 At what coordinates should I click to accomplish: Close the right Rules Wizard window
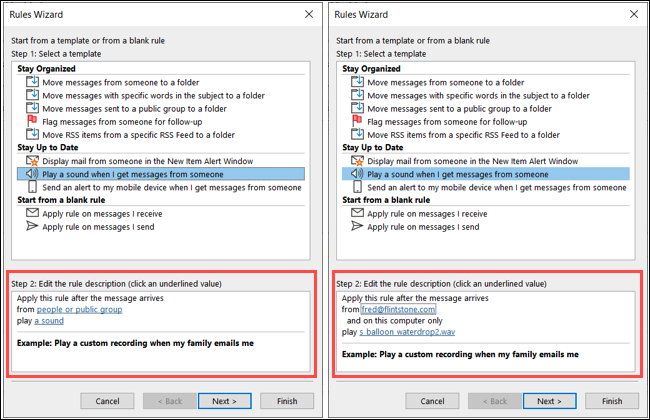(x=634, y=14)
